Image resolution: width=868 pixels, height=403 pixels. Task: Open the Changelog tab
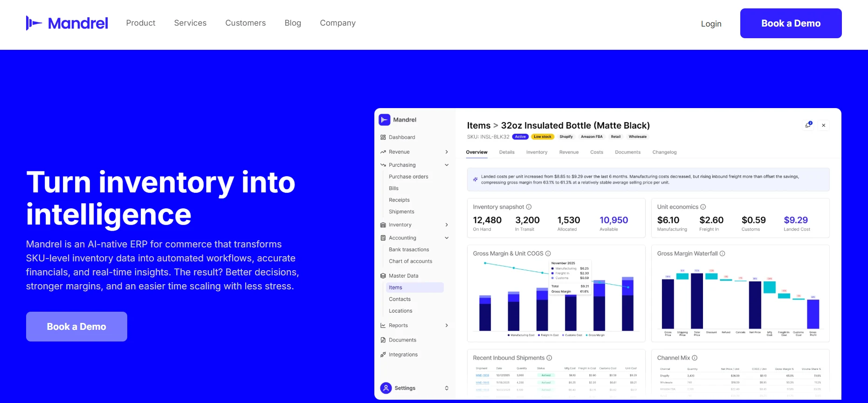664,152
